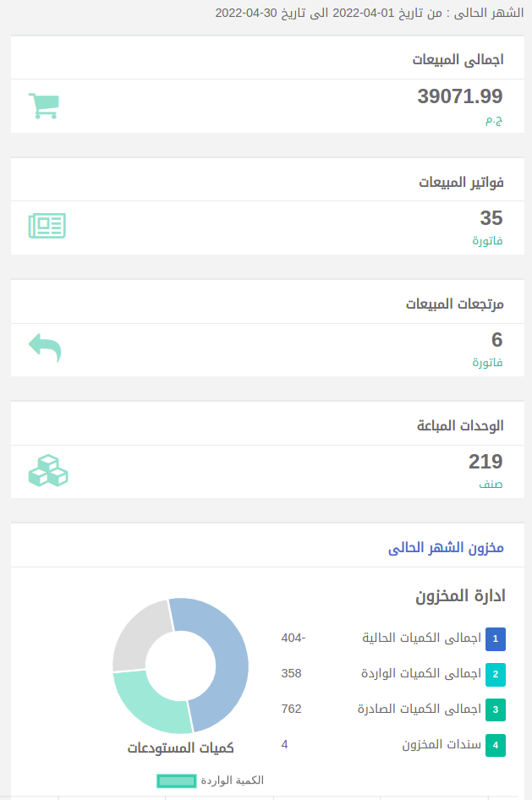Open مخزون الشهر الحالى heading link

pos(446,547)
